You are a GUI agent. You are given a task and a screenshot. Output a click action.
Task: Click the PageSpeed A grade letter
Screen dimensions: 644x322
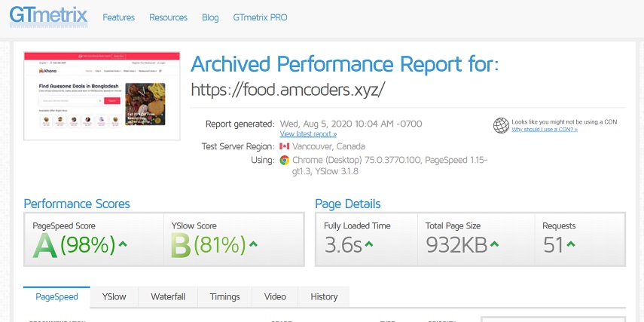pyautogui.click(x=45, y=246)
